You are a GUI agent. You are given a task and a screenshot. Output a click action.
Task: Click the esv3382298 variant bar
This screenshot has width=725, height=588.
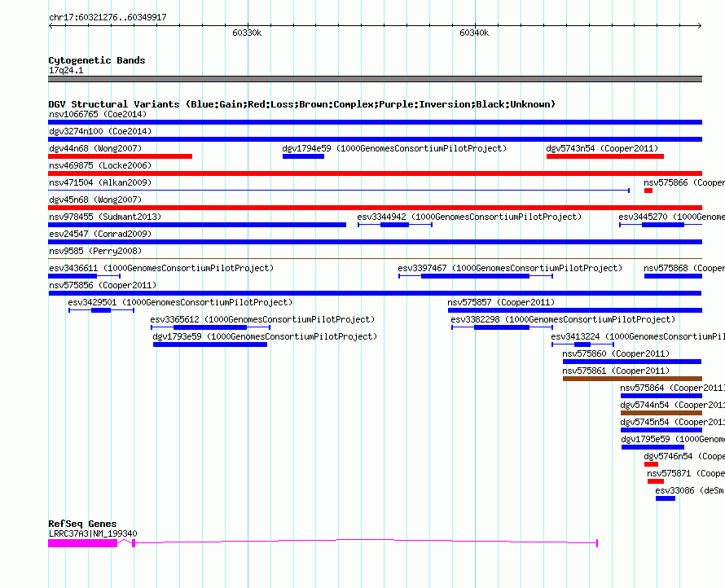502,327
